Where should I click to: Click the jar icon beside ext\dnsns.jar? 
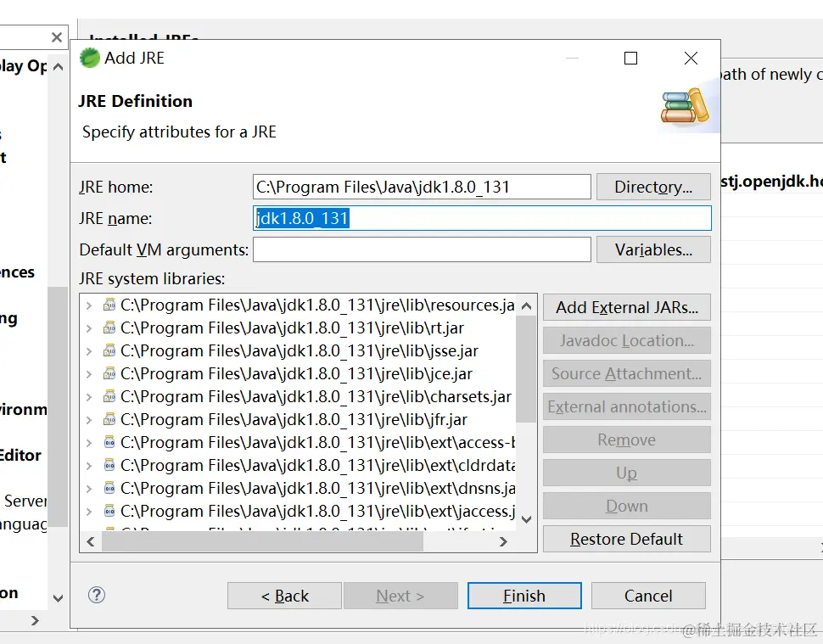coord(109,488)
